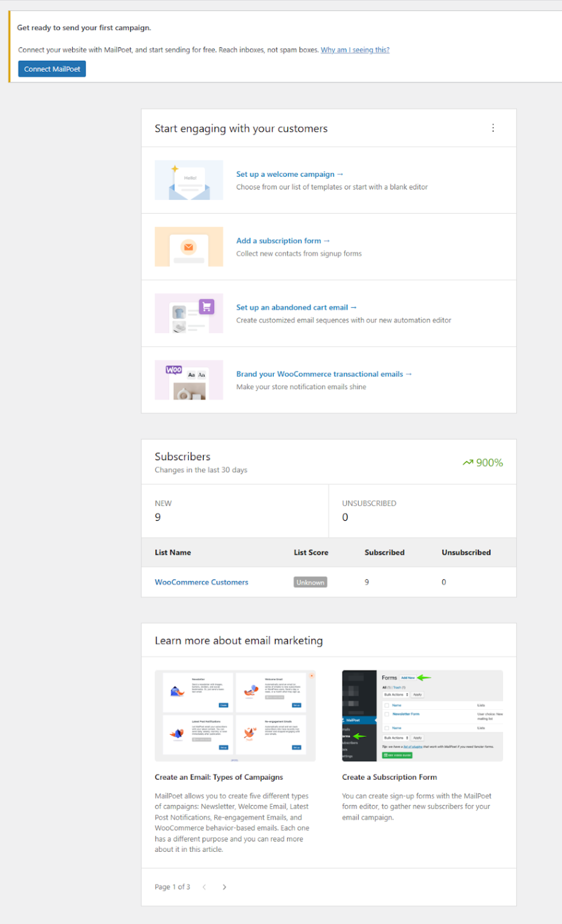The height and width of the screenshot is (924, 562).
Task: Open the card options kebab menu
Action: point(493,128)
